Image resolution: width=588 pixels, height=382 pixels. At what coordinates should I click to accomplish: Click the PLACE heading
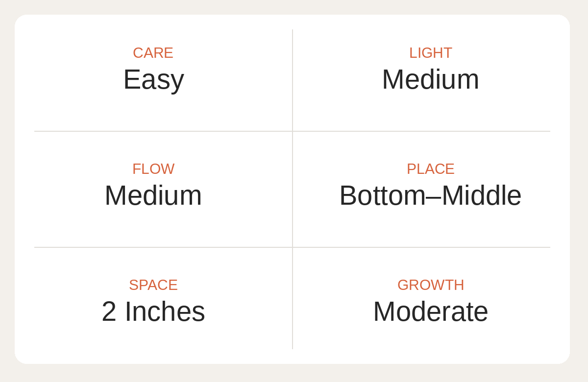click(x=431, y=169)
